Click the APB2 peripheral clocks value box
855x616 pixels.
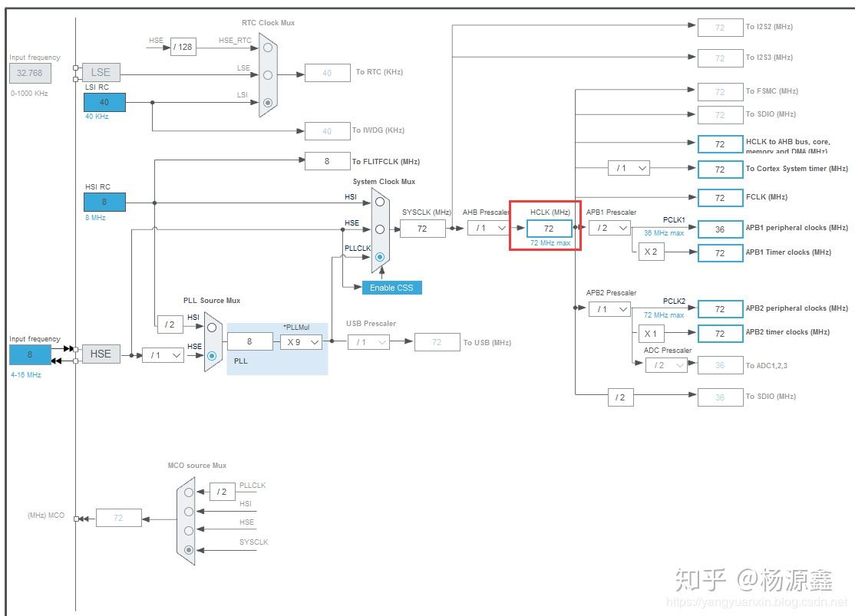tap(721, 309)
